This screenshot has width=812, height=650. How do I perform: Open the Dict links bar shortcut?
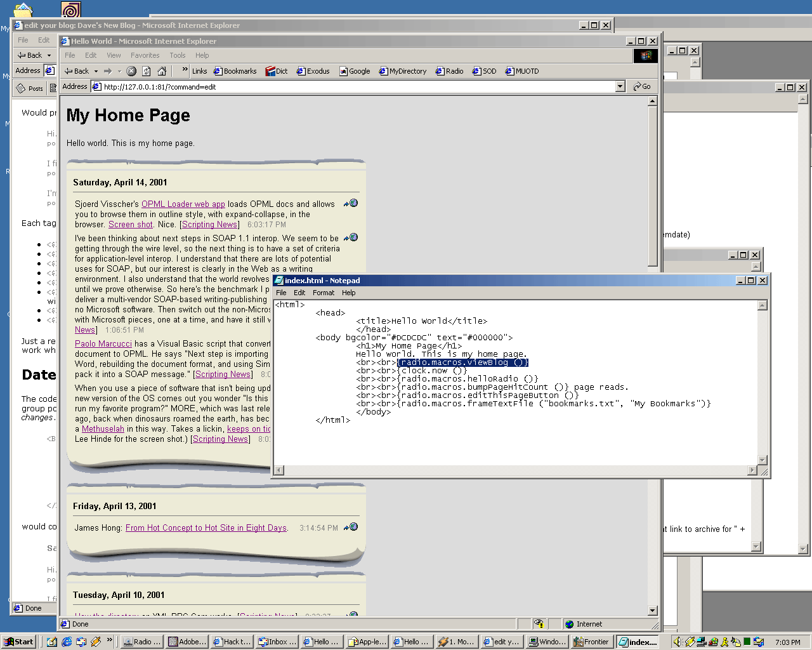click(277, 71)
